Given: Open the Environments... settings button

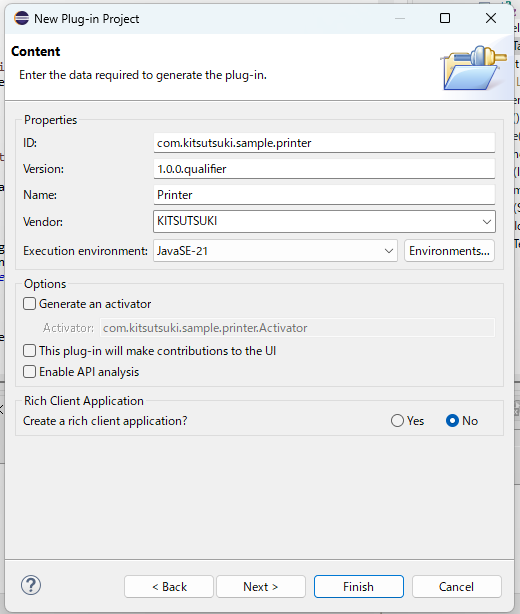Looking at the screenshot, I should (450, 251).
